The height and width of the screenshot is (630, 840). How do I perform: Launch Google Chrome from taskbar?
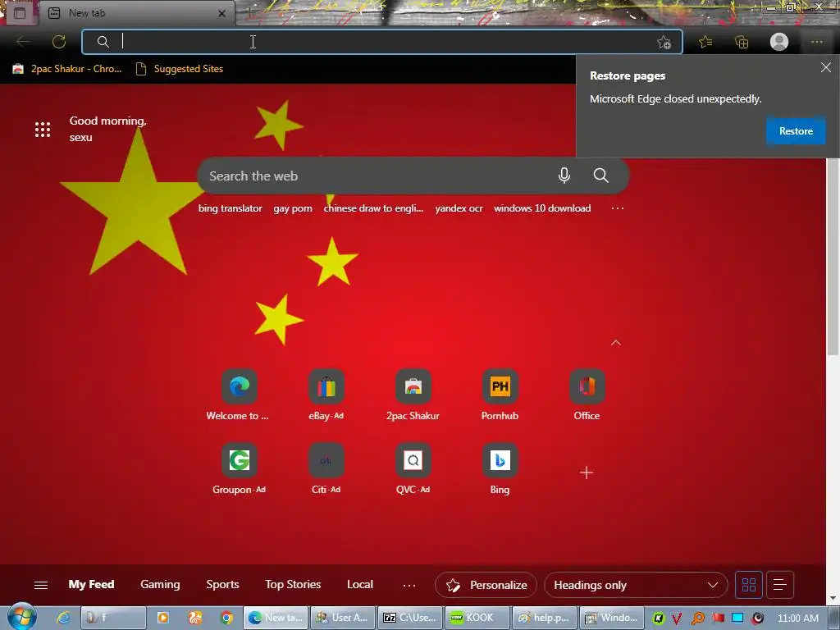click(227, 618)
